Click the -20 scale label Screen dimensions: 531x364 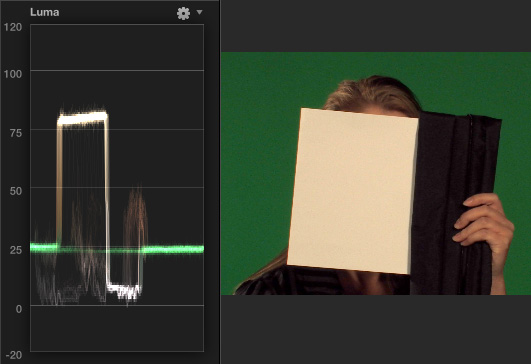coord(14,355)
